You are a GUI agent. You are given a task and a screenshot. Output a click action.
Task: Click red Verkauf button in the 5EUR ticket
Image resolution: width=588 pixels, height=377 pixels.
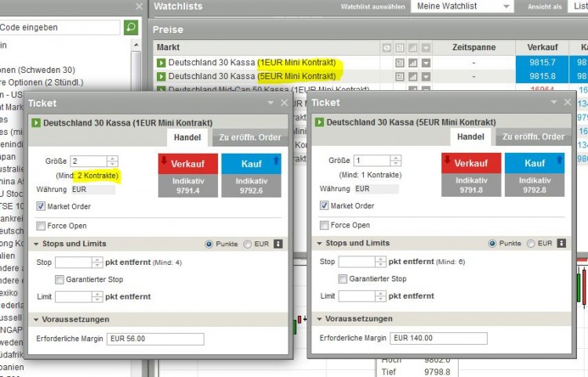point(471,163)
